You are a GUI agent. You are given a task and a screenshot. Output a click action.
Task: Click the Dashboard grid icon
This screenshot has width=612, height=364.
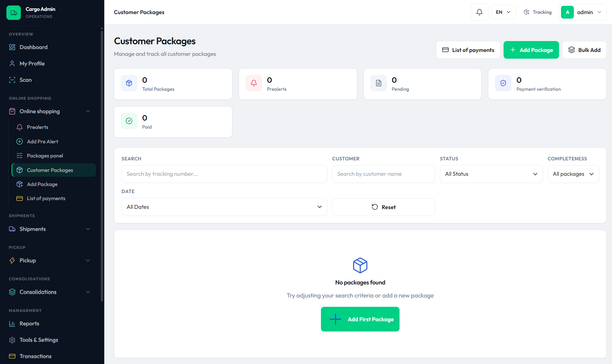pos(12,47)
